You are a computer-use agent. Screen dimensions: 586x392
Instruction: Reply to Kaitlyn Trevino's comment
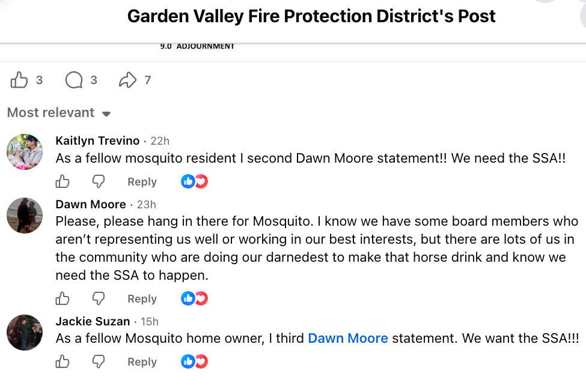point(142,182)
